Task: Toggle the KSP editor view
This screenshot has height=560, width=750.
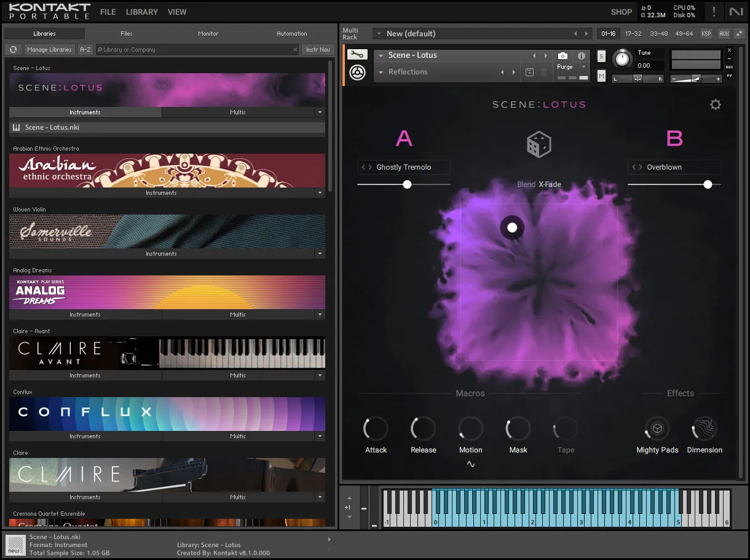Action: [x=706, y=33]
